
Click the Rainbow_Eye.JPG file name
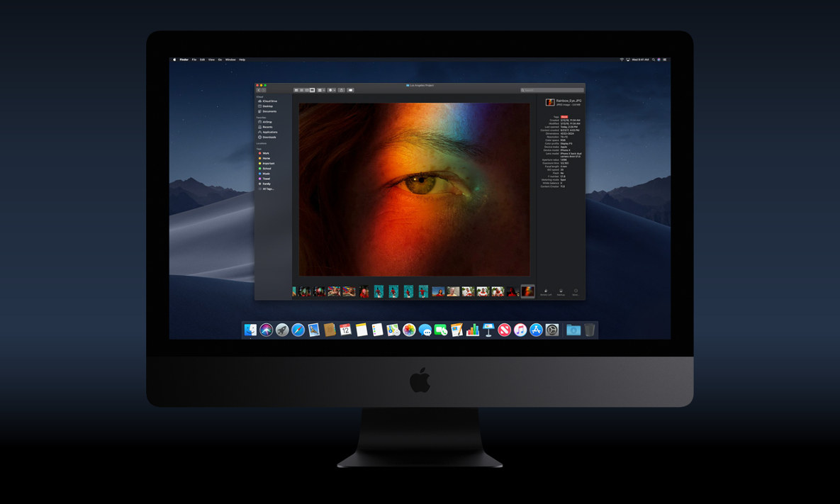[x=569, y=101]
